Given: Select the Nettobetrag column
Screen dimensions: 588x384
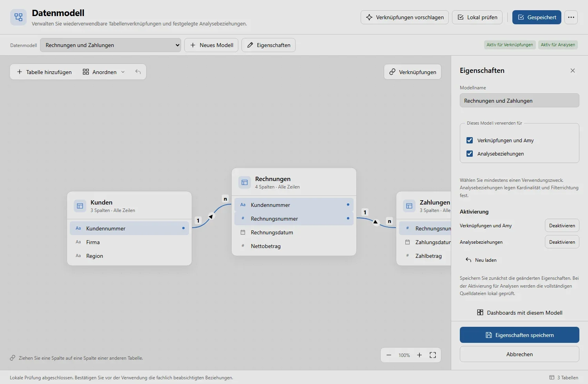Looking at the screenshot, I should click(294, 246).
